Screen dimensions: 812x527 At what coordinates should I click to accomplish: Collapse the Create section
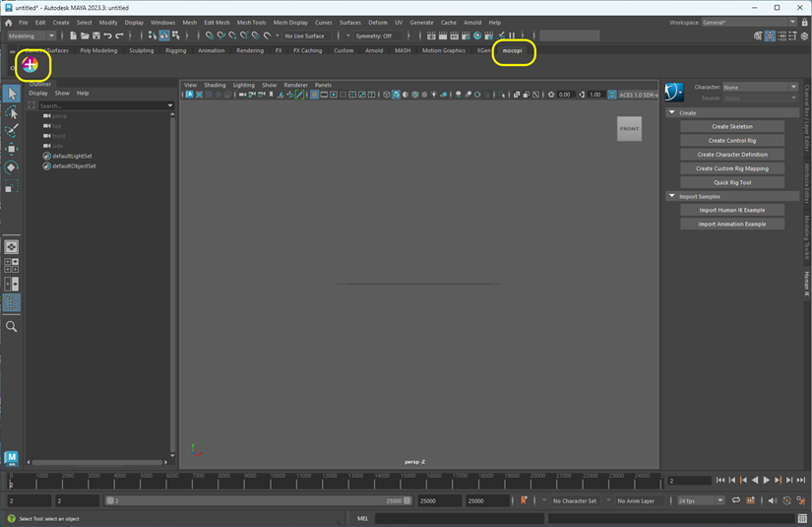tap(672, 112)
